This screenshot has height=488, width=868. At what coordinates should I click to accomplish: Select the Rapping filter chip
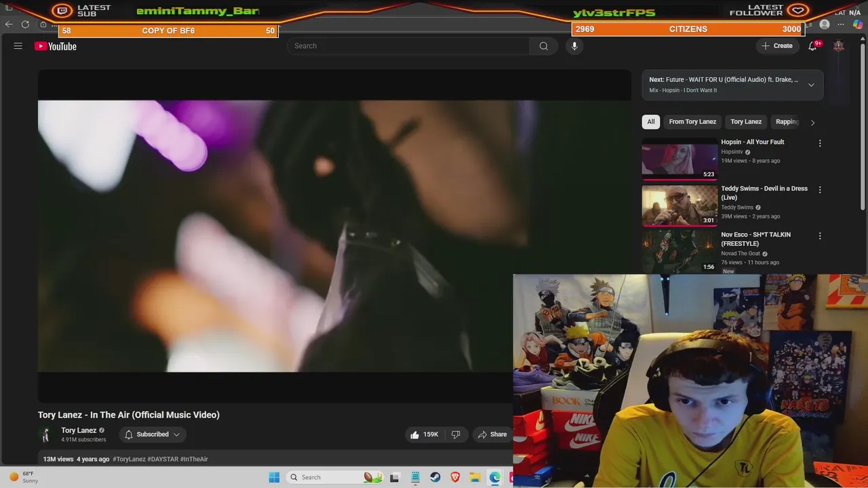787,122
